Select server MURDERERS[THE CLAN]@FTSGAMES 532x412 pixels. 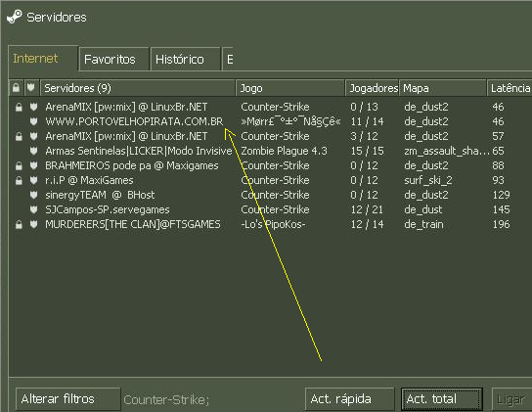[133, 224]
